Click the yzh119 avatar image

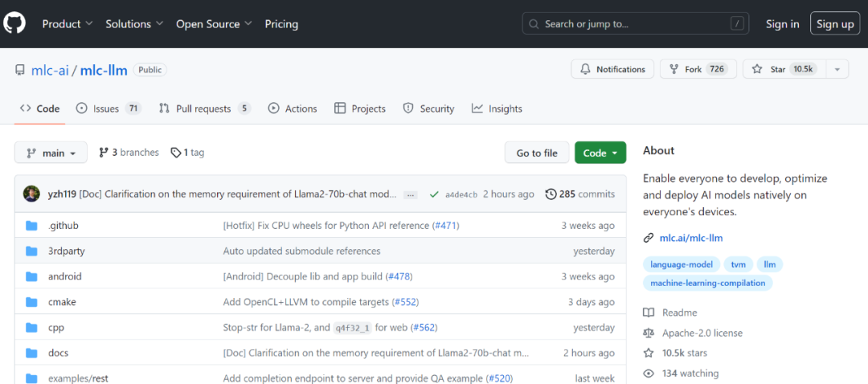(x=31, y=194)
